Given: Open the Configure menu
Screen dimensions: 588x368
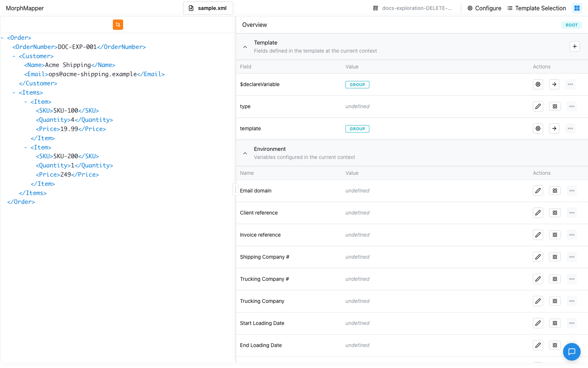Looking at the screenshot, I should (484, 8).
